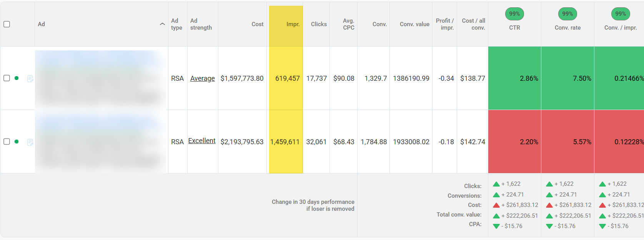Click the 'Total conv. value:' summary label

(459, 215)
